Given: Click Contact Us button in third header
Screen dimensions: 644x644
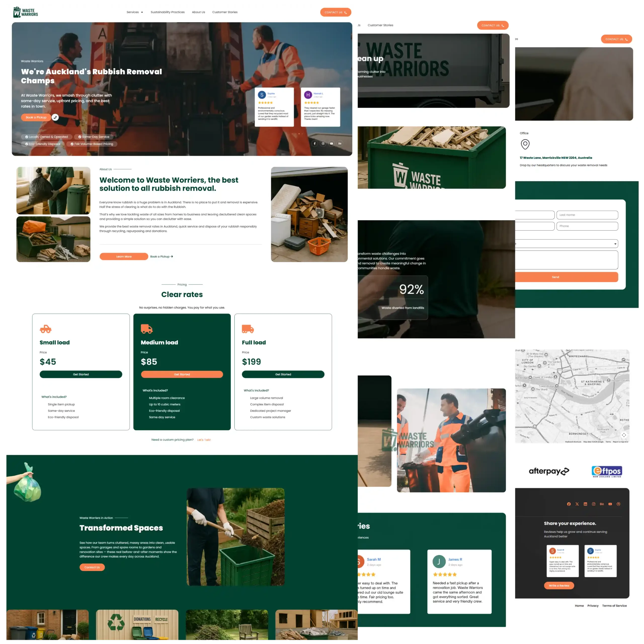Looking at the screenshot, I should point(616,39).
